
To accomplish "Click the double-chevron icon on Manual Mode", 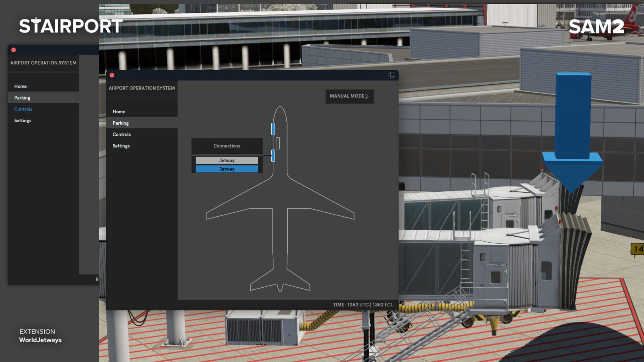I will click(367, 96).
